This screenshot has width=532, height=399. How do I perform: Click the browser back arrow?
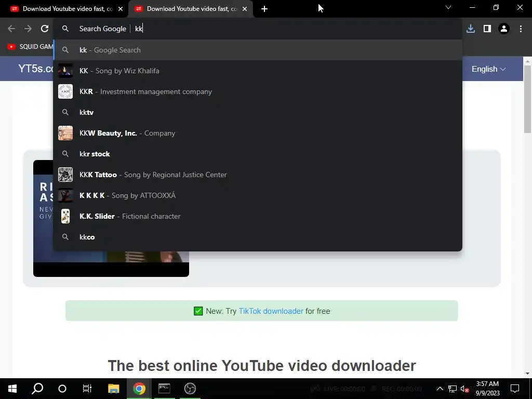point(11,29)
